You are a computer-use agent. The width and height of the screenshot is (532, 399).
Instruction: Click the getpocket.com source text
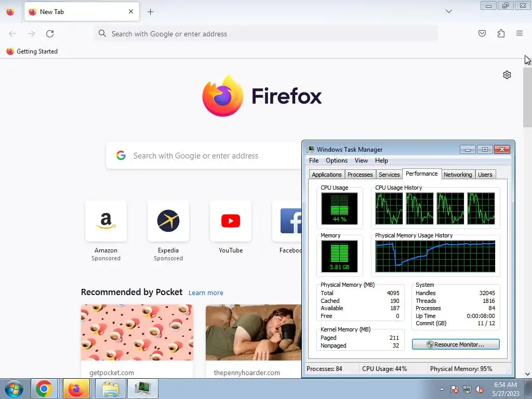[x=112, y=373]
